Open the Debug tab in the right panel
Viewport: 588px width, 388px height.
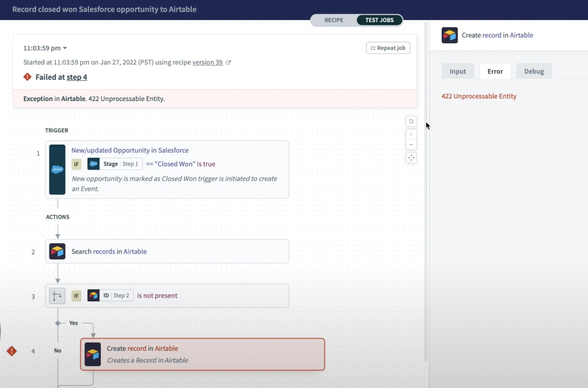click(534, 71)
